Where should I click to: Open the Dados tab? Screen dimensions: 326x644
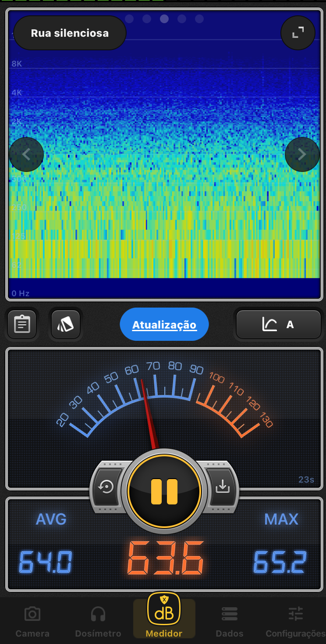(x=229, y=621)
